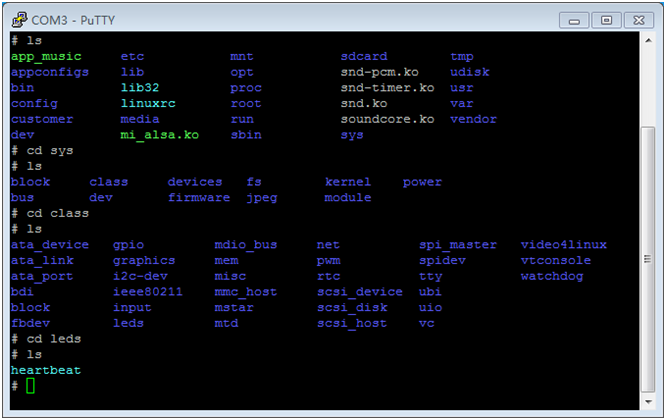Click the 'spi_master' entry
666x420 pixels.
point(458,245)
